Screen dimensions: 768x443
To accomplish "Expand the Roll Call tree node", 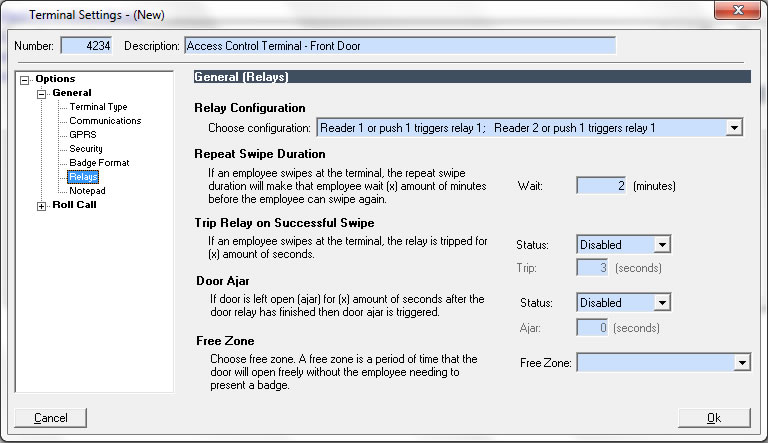I will pos(41,205).
